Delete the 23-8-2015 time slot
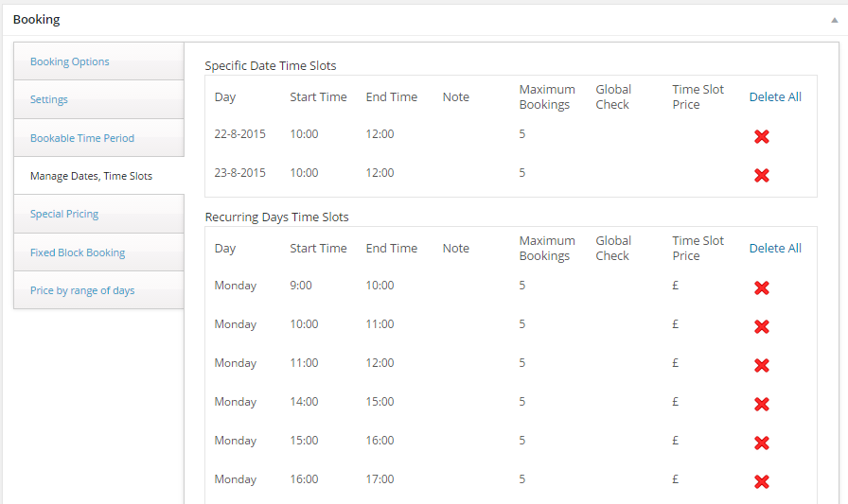The image size is (848, 504). click(x=762, y=176)
